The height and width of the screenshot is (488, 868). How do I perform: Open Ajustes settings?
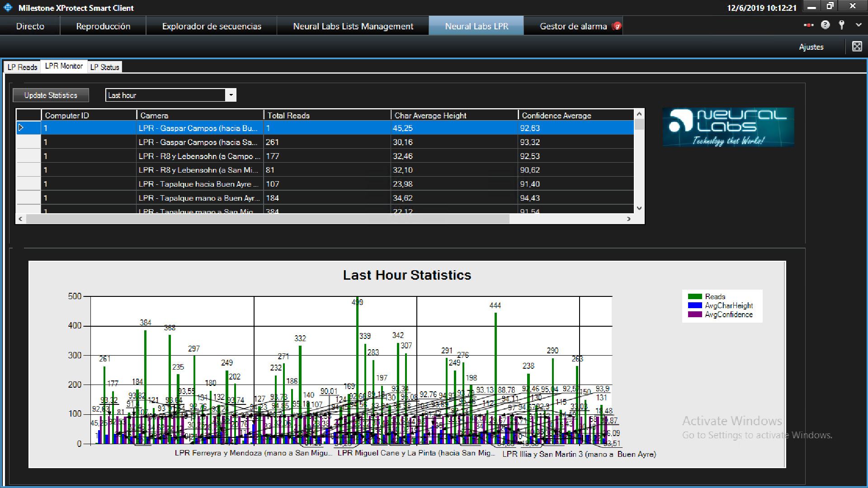coord(811,47)
